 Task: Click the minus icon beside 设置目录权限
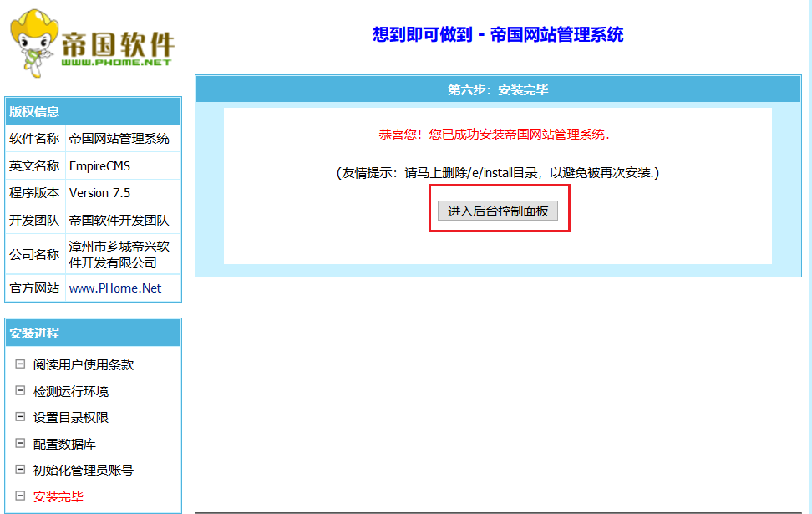(x=20, y=417)
